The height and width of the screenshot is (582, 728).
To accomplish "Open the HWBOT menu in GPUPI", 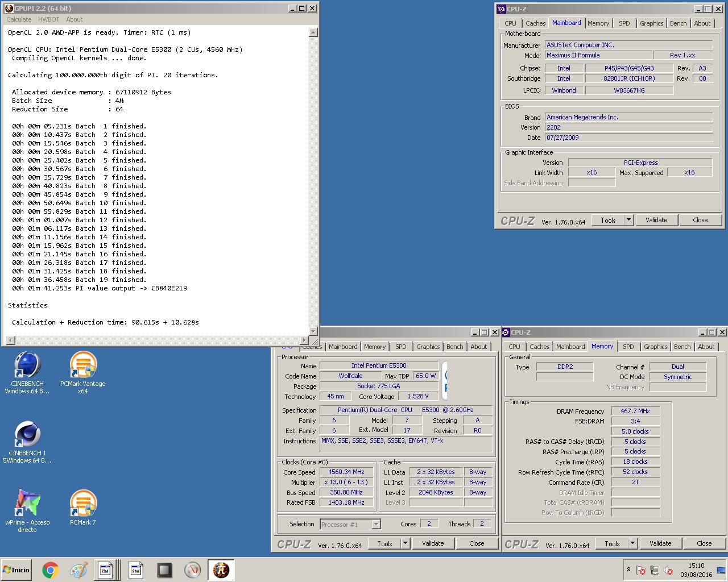I will pyautogui.click(x=49, y=19).
